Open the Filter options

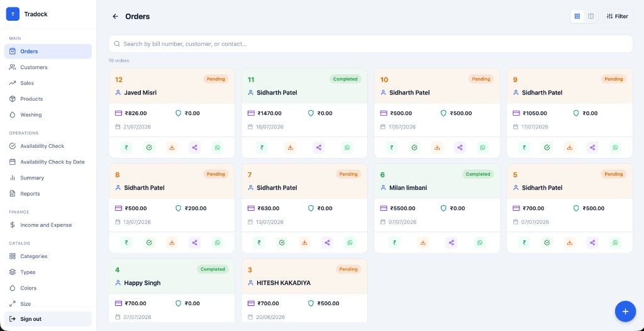618,16
